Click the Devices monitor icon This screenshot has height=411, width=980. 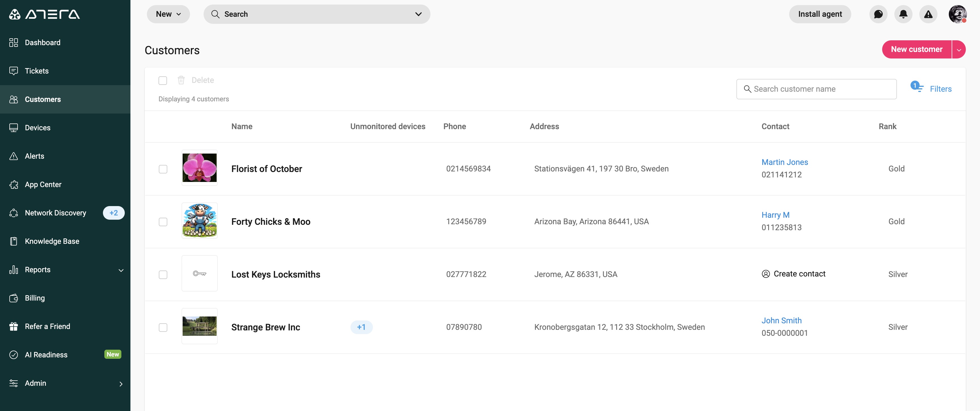14,128
